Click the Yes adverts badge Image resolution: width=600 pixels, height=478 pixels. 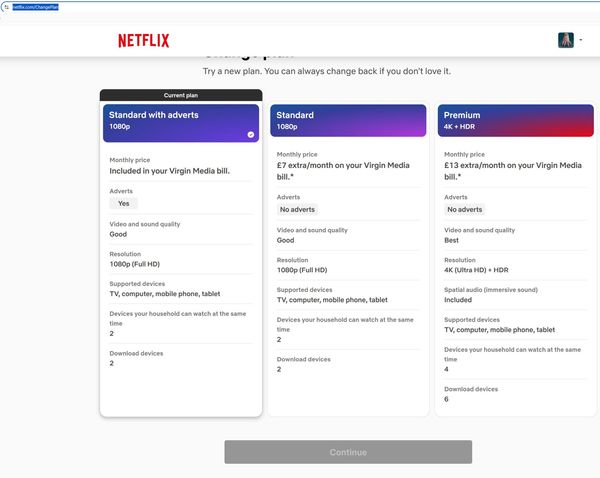123,203
